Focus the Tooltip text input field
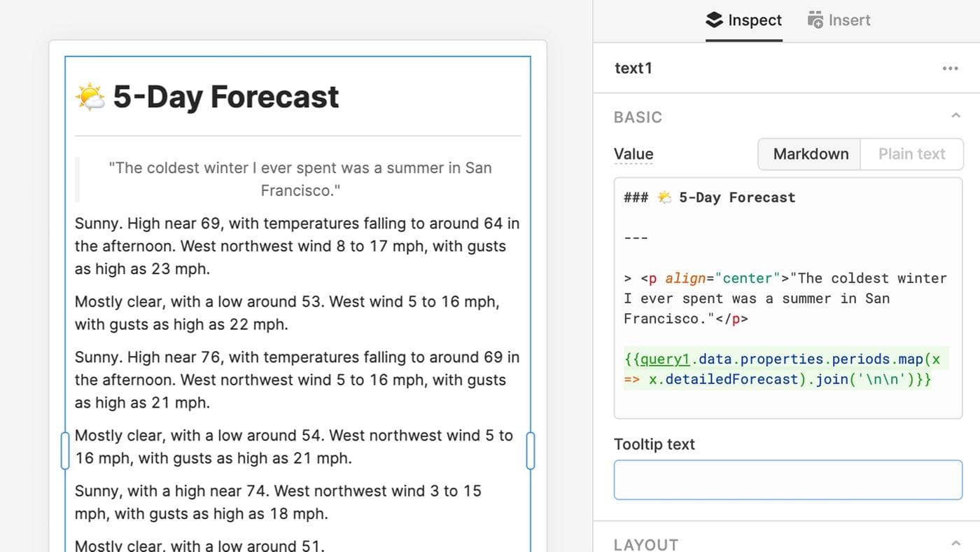This screenshot has width=980, height=552. coord(787,480)
